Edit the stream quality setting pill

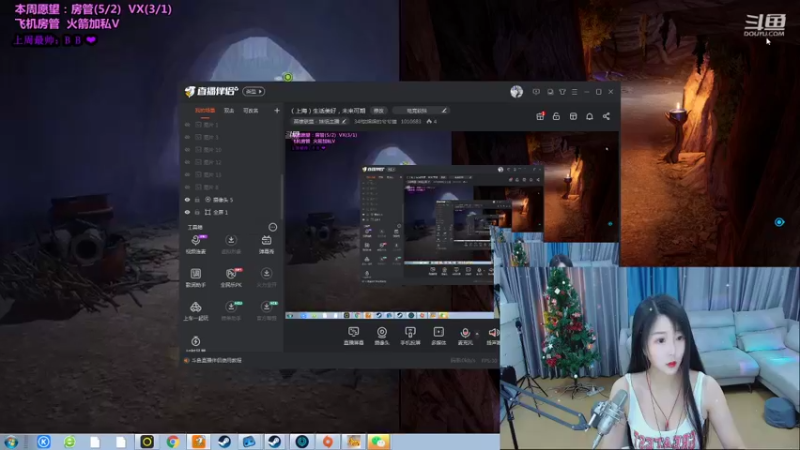point(421,110)
